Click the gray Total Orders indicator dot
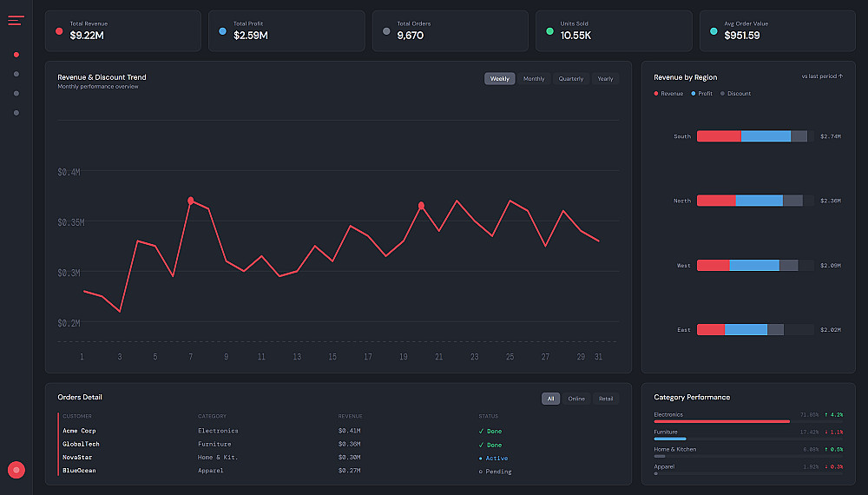868x495 pixels. click(386, 31)
